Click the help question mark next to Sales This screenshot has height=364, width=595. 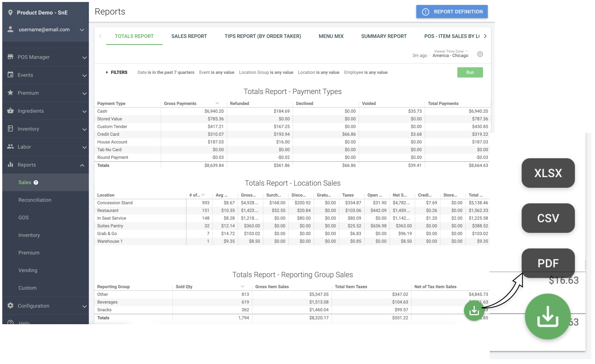click(36, 183)
